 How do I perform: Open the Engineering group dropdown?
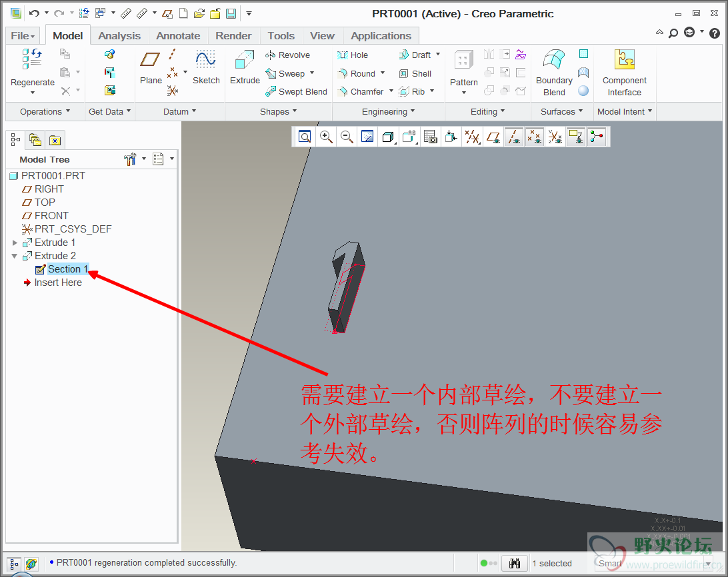click(389, 111)
